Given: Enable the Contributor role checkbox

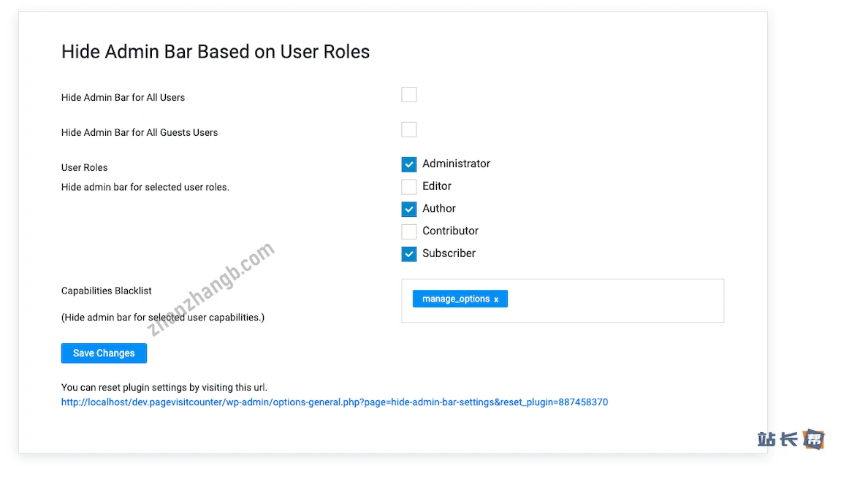Looking at the screenshot, I should pyautogui.click(x=409, y=231).
